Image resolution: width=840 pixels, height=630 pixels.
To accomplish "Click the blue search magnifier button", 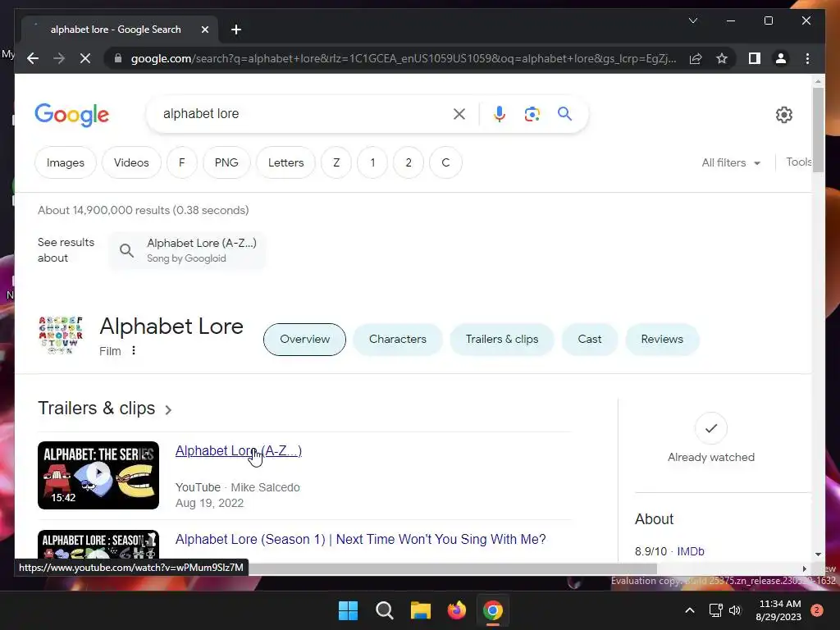I will (x=564, y=113).
